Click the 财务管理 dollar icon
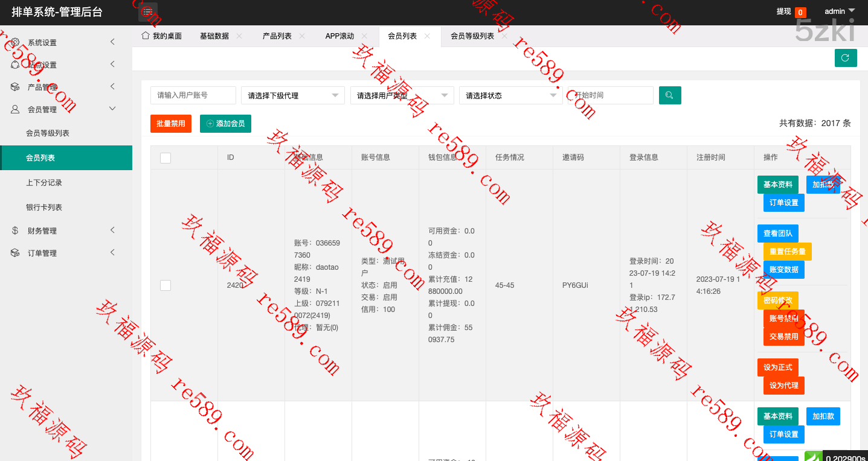Screen dimensions: 868x461 pyautogui.click(x=15, y=230)
